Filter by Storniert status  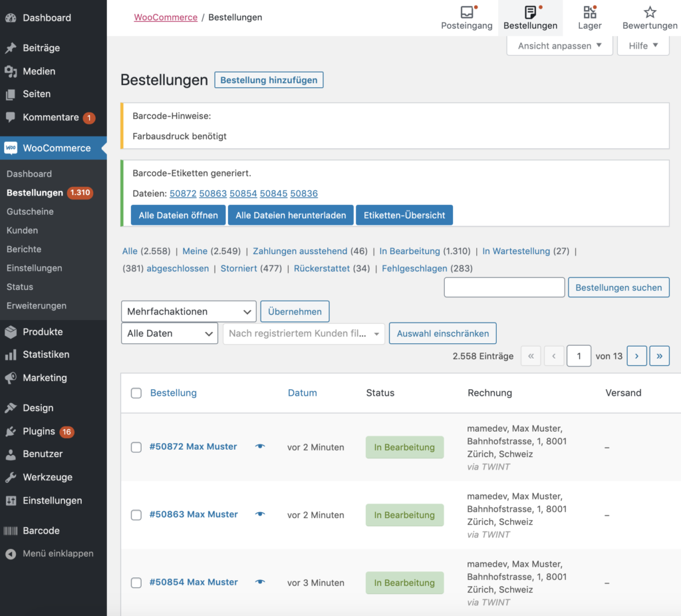pyautogui.click(x=239, y=269)
